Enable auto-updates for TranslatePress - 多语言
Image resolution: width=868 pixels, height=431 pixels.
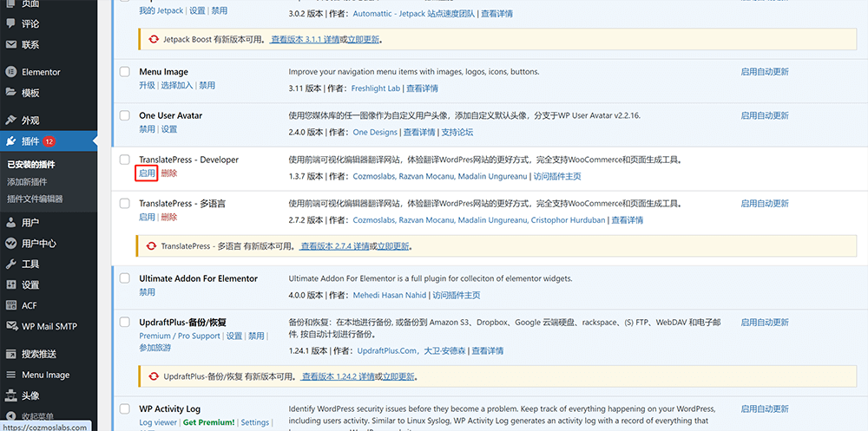[x=765, y=204]
